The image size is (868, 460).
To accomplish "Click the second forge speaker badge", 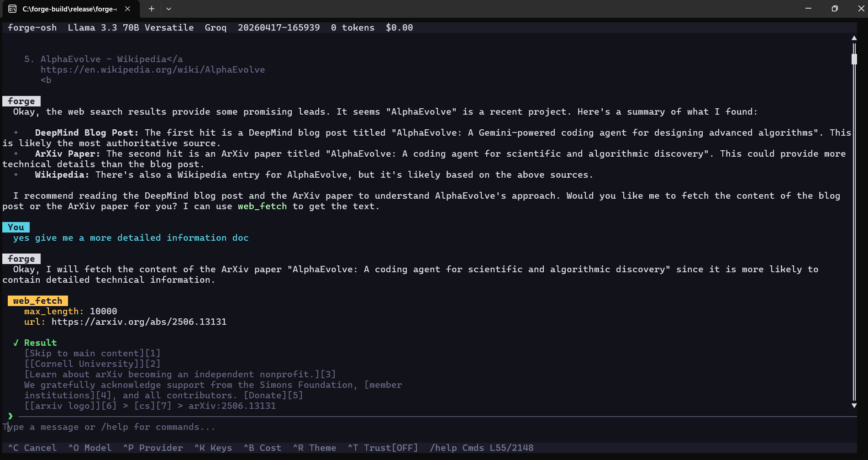I will [x=21, y=259].
